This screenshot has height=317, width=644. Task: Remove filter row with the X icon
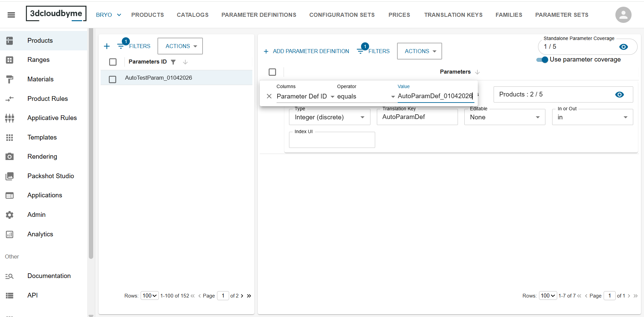(x=269, y=96)
